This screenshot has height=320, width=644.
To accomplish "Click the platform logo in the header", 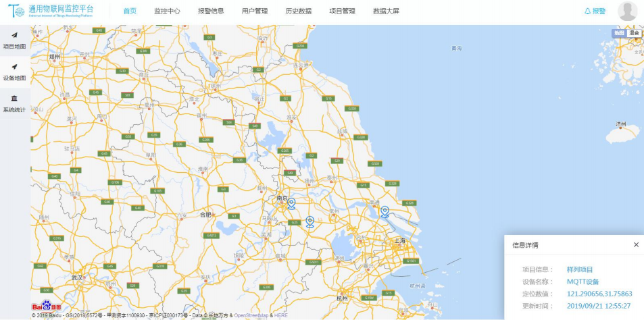I will point(51,11).
